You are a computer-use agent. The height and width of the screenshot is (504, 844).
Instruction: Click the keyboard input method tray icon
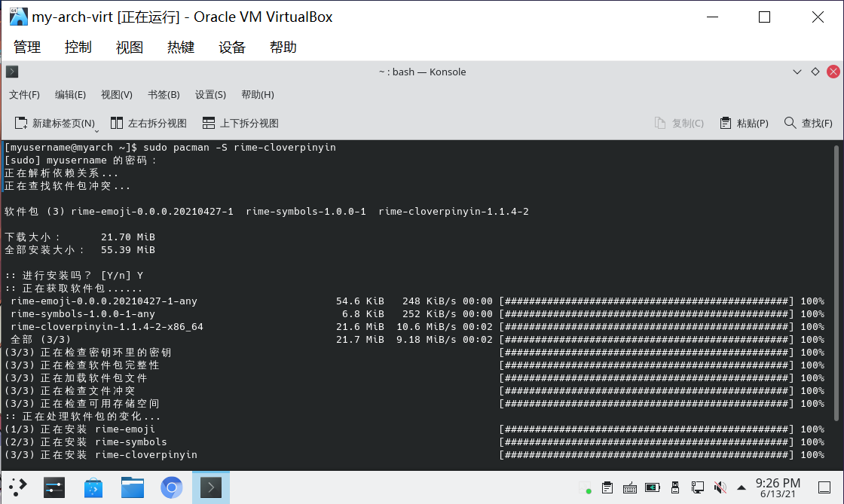[630, 487]
